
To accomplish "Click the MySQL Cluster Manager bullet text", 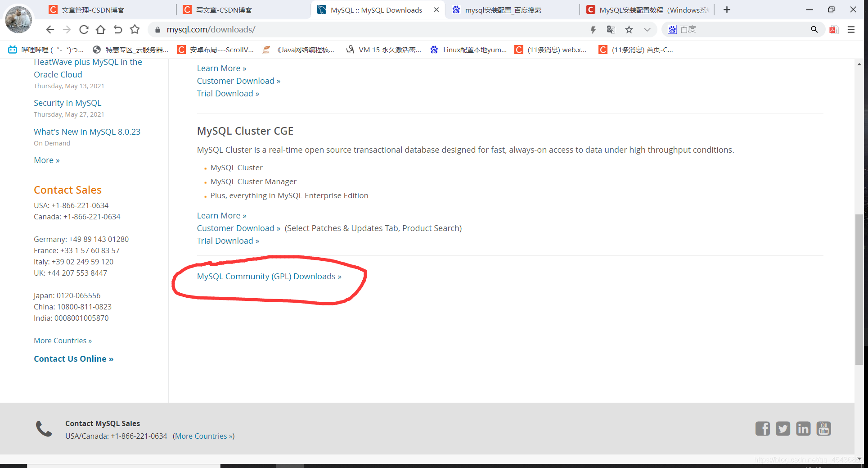I will pyautogui.click(x=253, y=182).
